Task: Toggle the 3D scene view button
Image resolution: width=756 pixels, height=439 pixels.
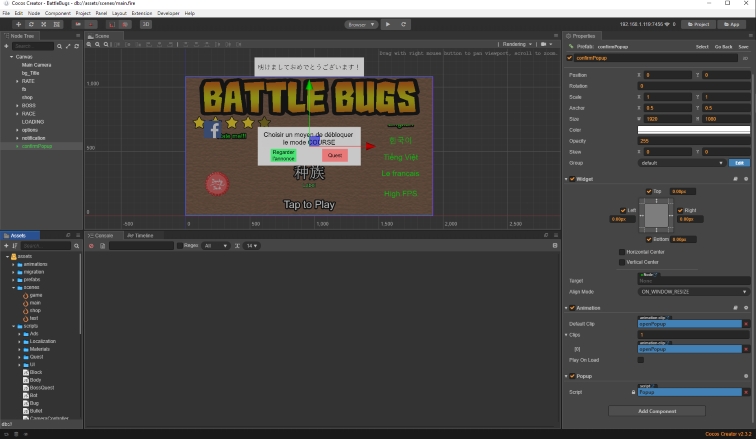Action: click(146, 24)
